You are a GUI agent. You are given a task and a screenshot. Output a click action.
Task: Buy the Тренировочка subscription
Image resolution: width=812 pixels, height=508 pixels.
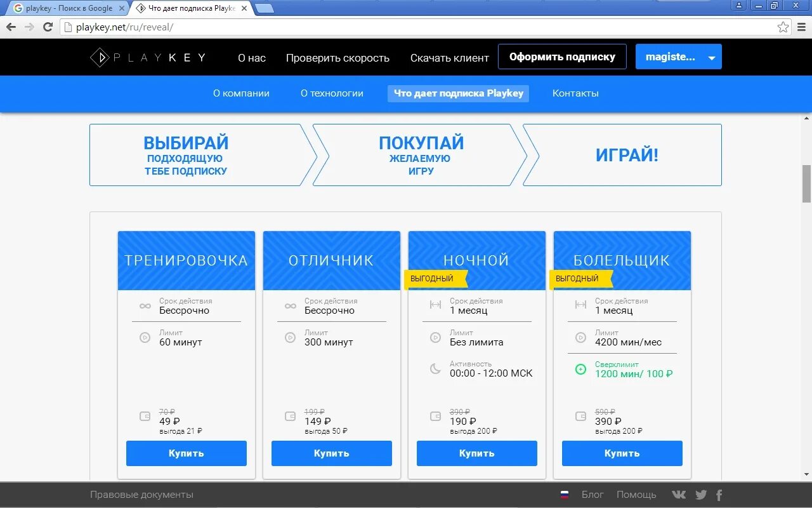coord(187,453)
